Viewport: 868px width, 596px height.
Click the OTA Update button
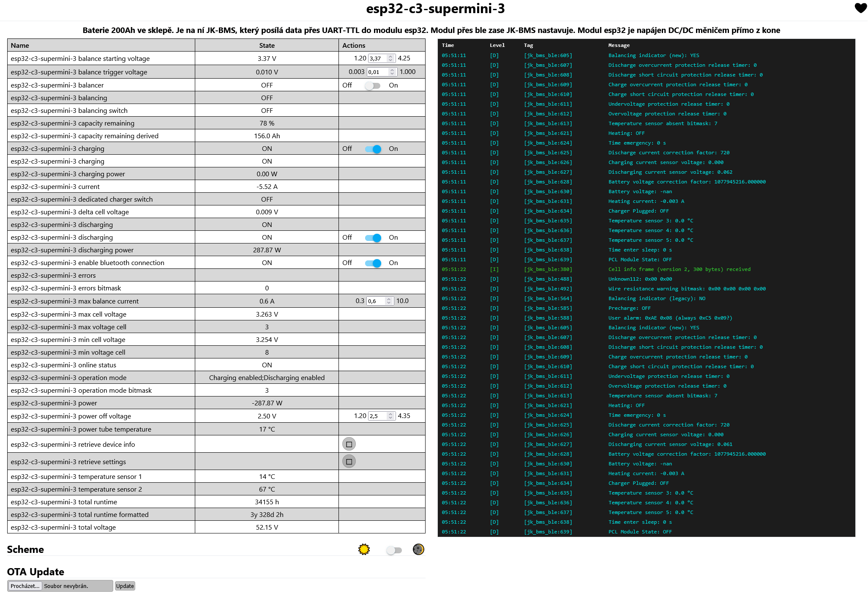click(125, 586)
